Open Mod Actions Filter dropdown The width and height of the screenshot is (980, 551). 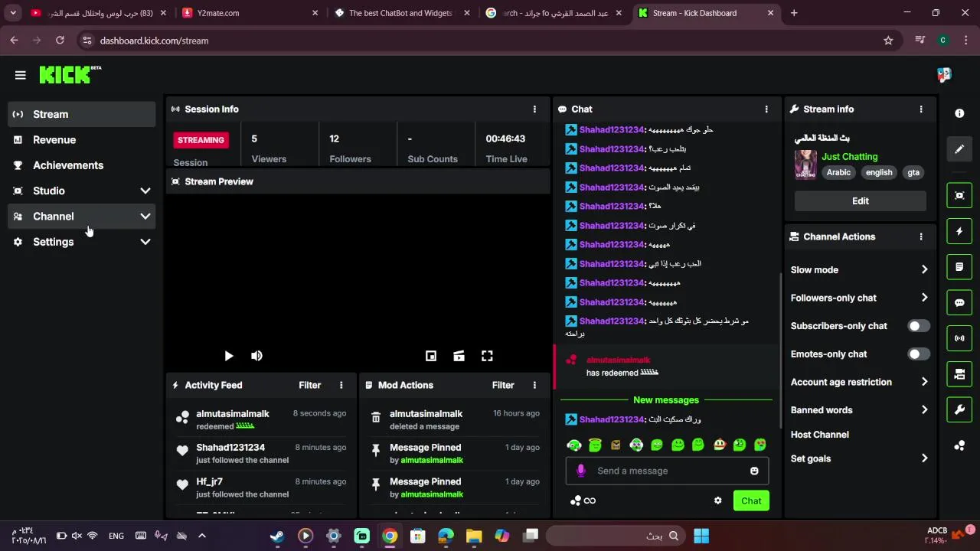[x=503, y=385]
